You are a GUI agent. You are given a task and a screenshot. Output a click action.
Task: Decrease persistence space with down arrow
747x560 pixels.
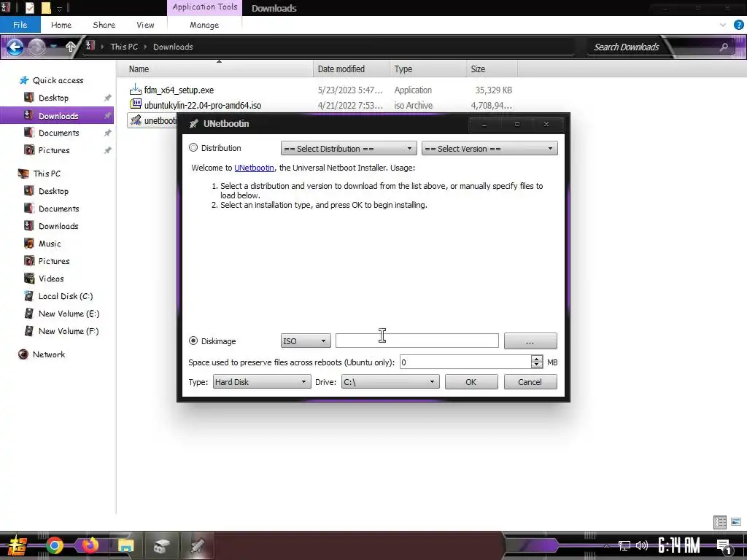(x=537, y=365)
